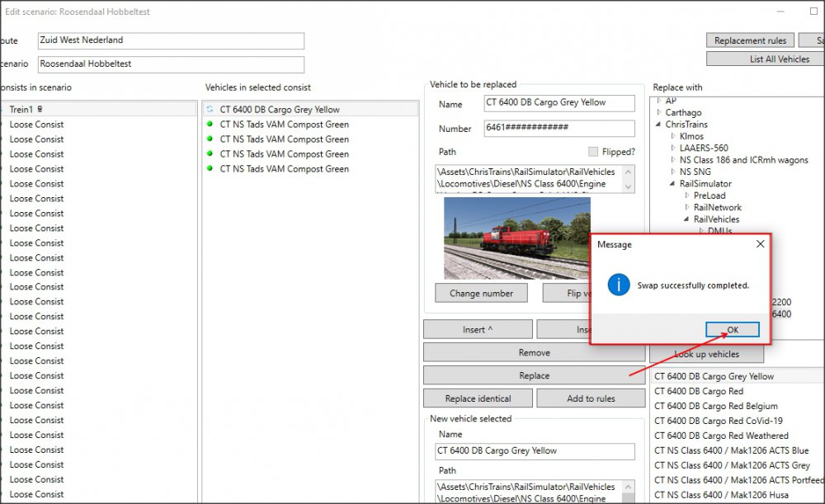Click the swapped-status icon beside CT 6400 DB Cargo
825x504 pixels.
tap(210, 110)
